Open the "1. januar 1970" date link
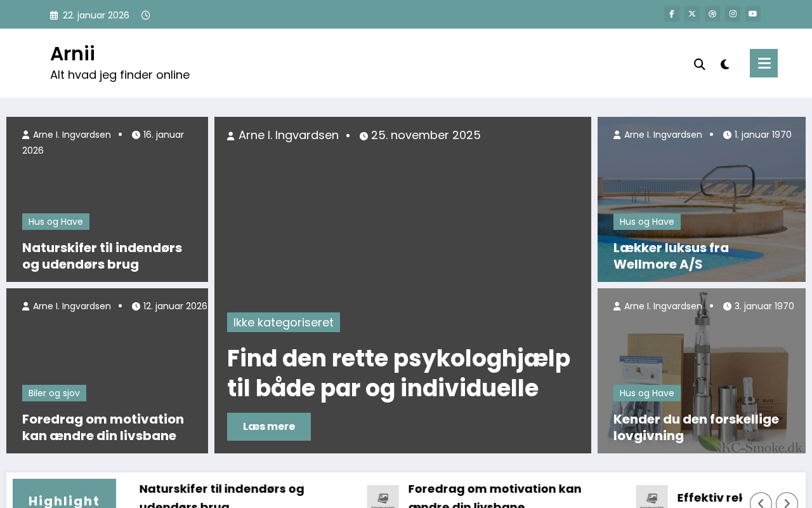Viewport: 812px width, 508px height. 757,135
